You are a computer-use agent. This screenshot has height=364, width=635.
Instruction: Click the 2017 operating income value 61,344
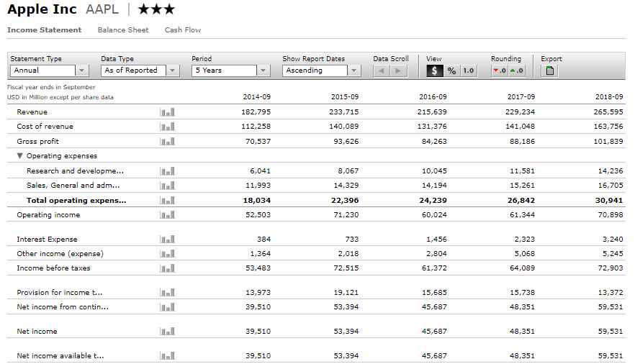(x=522, y=215)
